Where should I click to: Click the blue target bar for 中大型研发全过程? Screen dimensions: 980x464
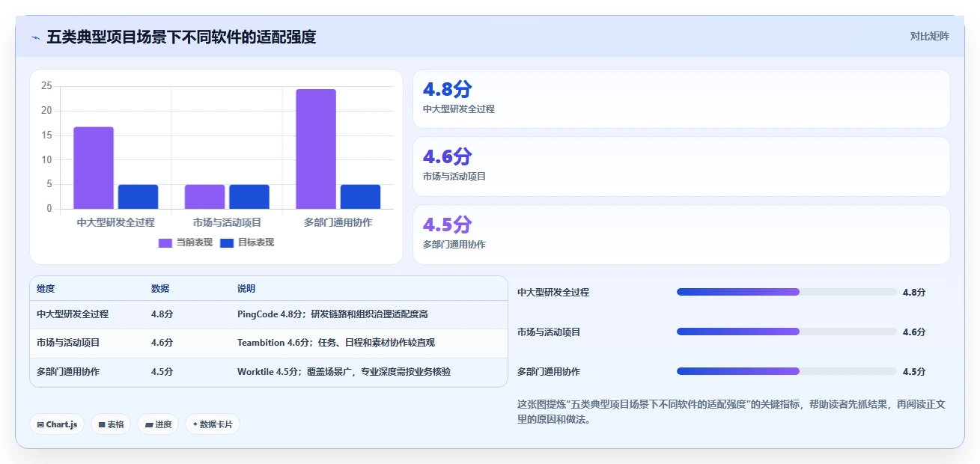pos(138,197)
